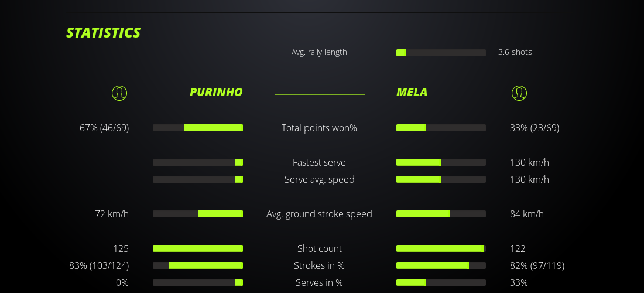Viewport: 644px width, 293px height.
Task: Click Purinho's Shot count bar
Action: click(x=198, y=248)
